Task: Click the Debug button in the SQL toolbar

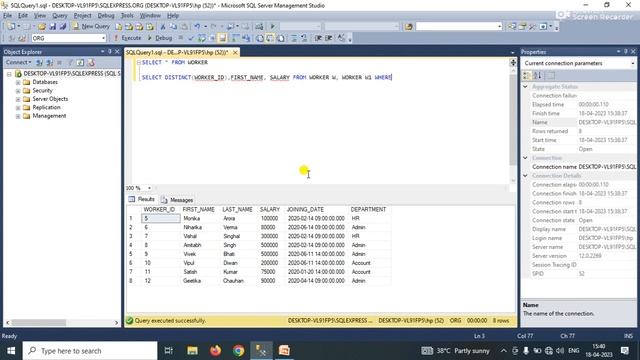Action: pyautogui.click(x=159, y=38)
